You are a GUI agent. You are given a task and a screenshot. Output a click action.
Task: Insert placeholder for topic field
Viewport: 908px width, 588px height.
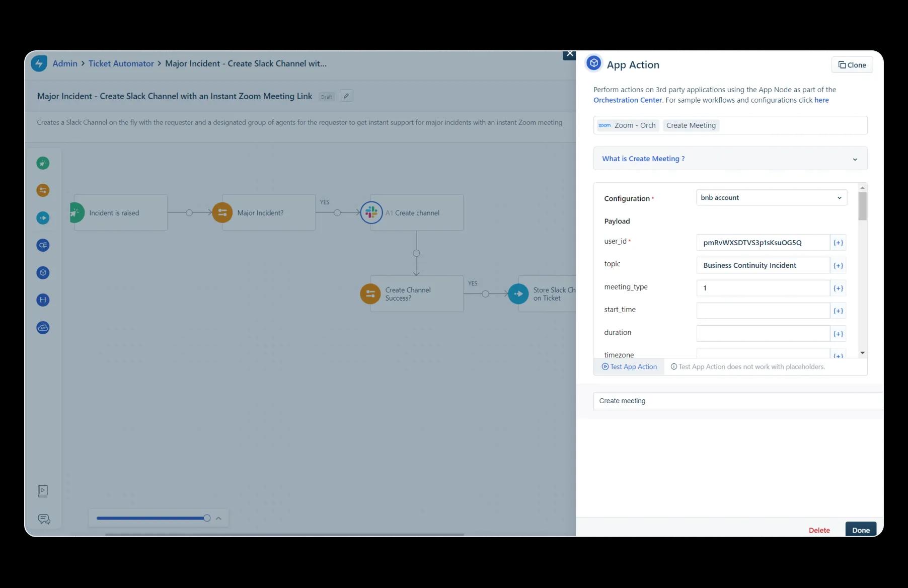(x=838, y=265)
